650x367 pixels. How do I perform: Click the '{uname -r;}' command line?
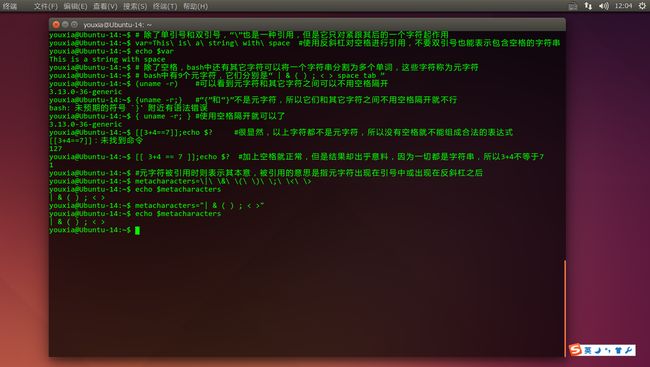coord(253,100)
